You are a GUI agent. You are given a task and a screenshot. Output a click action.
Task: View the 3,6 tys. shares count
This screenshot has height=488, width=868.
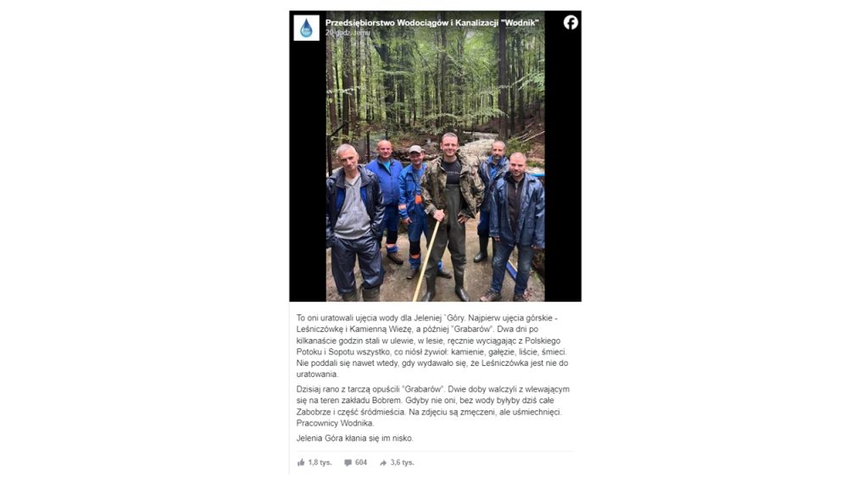(403, 463)
